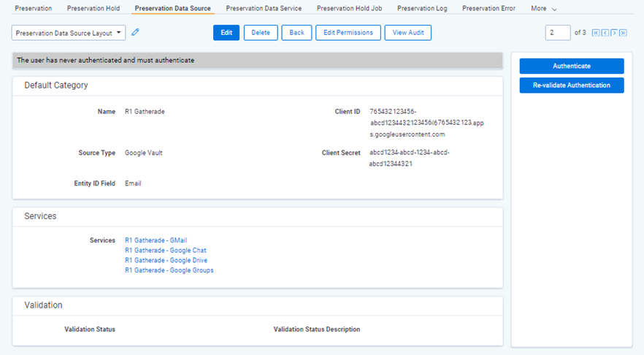This screenshot has width=644, height=355.
Task: Click the 'of 3' record count text
Action: (x=580, y=32)
